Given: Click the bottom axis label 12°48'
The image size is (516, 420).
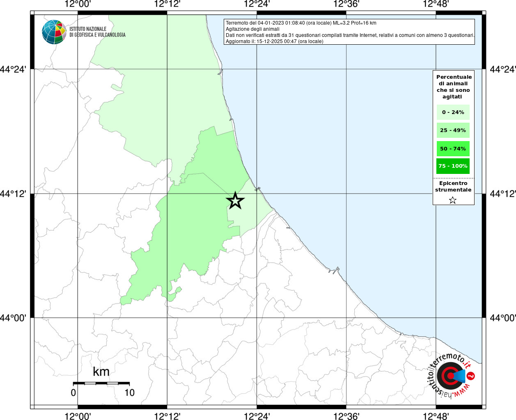Looking at the screenshot, I should [x=436, y=416].
